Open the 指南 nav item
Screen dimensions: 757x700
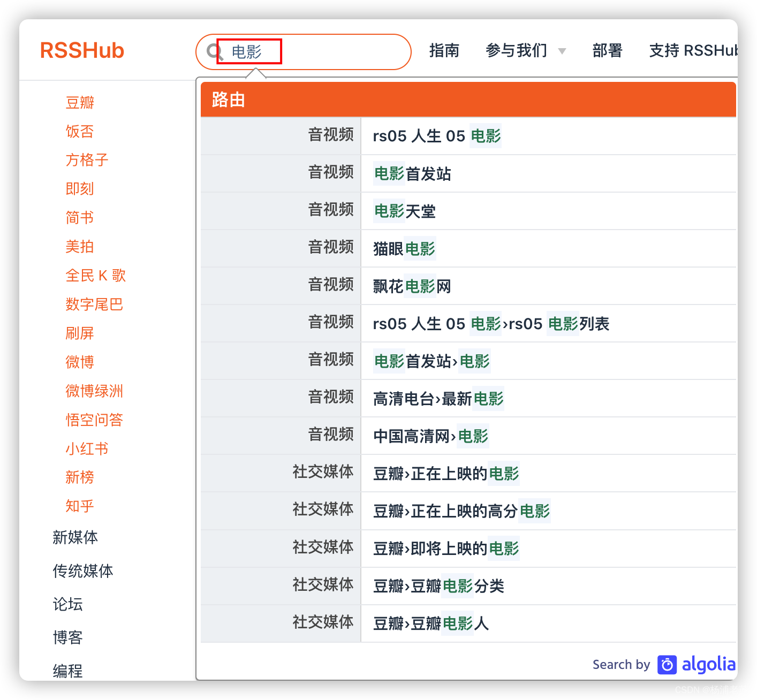coord(444,50)
